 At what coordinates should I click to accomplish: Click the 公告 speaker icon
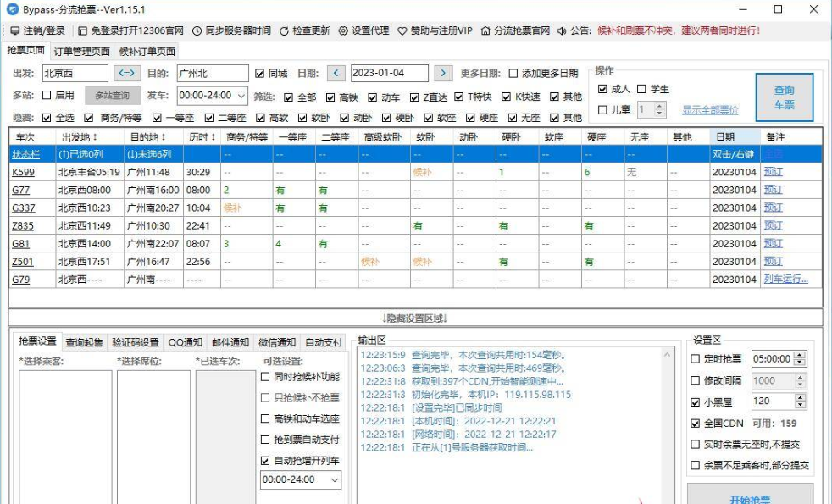tap(562, 30)
